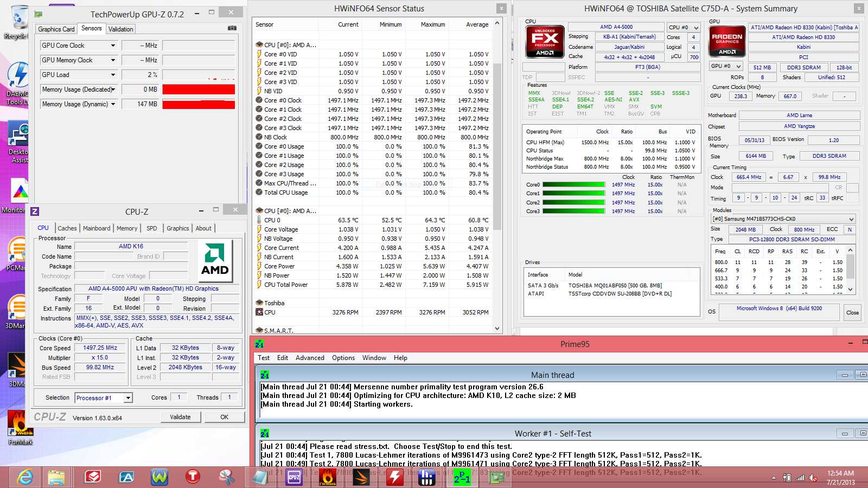
Task: Click the CPU-Z title bar icon
Action: click(35, 211)
